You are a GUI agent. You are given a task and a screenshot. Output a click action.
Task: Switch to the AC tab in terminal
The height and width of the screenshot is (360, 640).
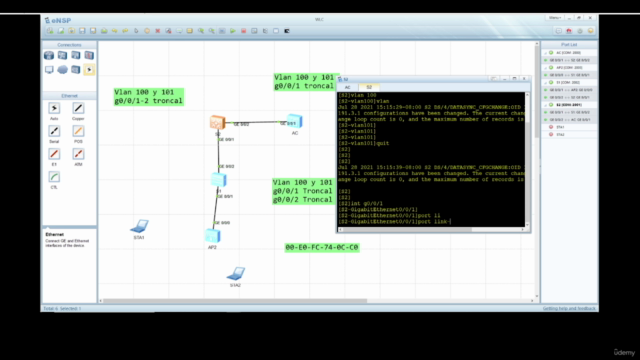(x=347, y=87)
